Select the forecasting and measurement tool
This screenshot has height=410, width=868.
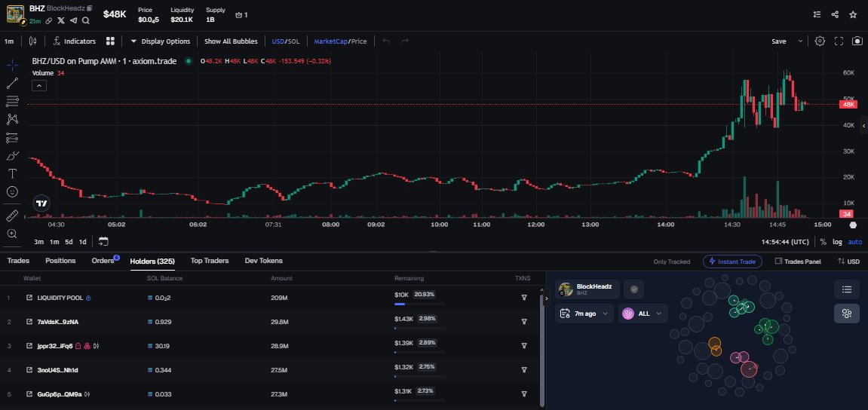(12, 137)
